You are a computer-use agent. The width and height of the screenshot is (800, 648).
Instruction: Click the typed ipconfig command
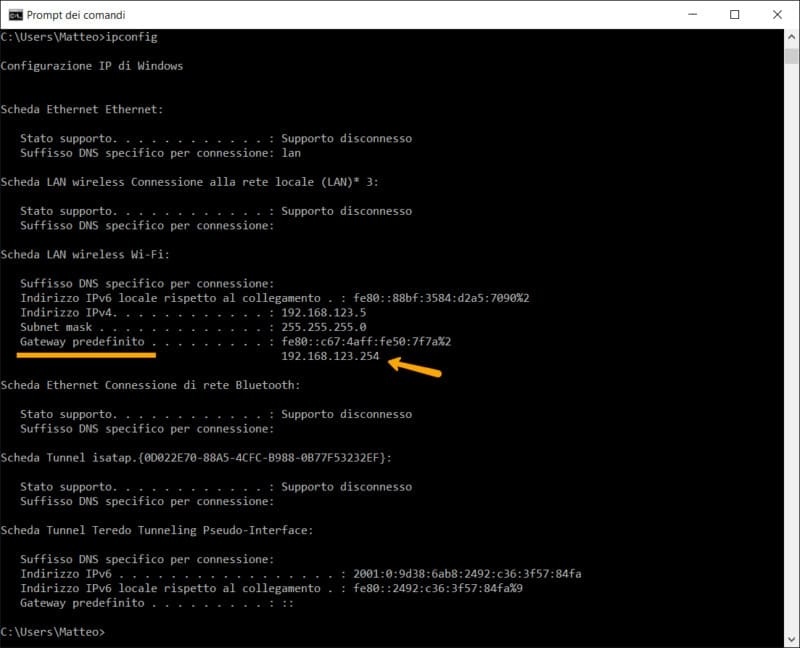[132, 37]
